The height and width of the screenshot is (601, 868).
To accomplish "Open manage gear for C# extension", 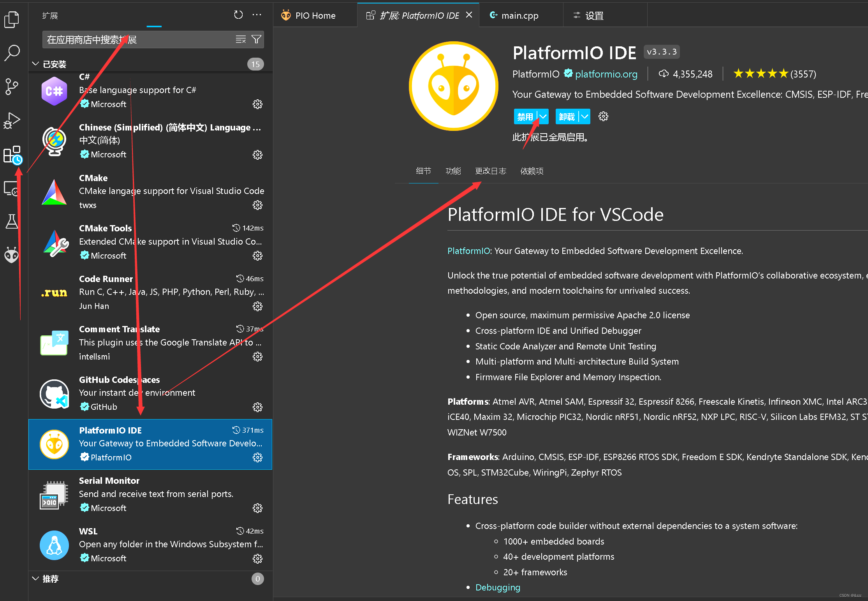I will (257, 104).
